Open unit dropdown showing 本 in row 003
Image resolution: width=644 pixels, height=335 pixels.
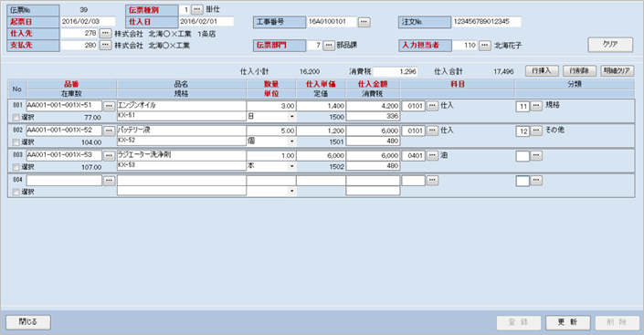[291, 166]
